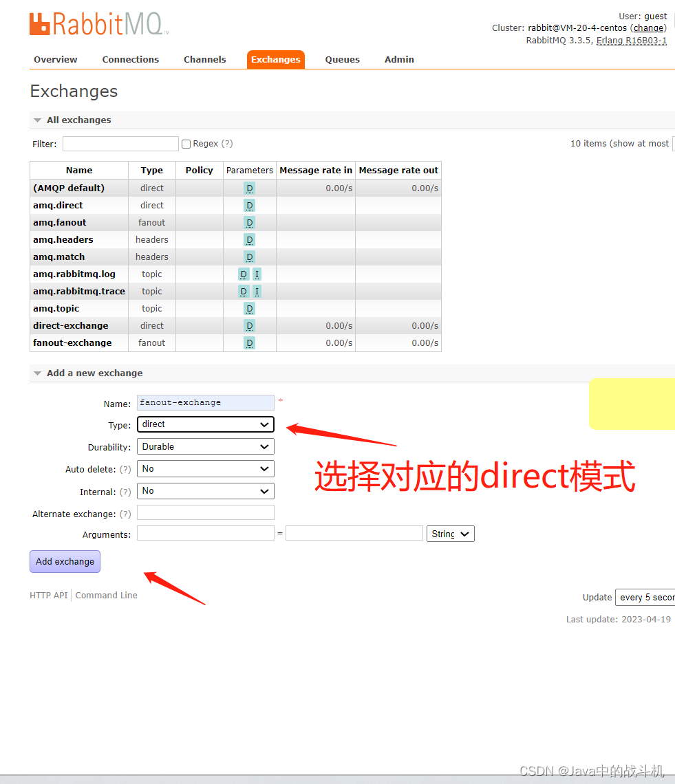Open the amq.rabbitmq.trace exchange

pyautogui.click(x=79, y=292)
